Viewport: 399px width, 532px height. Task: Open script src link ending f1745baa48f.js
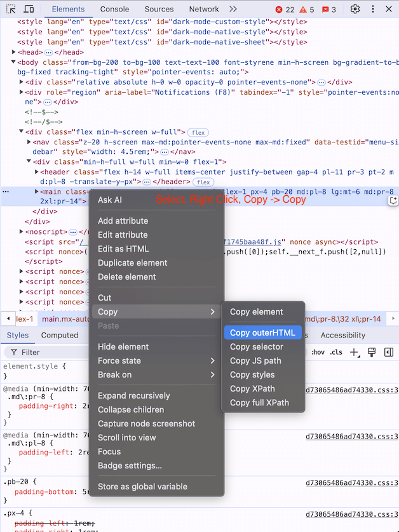tap(252, 242)
